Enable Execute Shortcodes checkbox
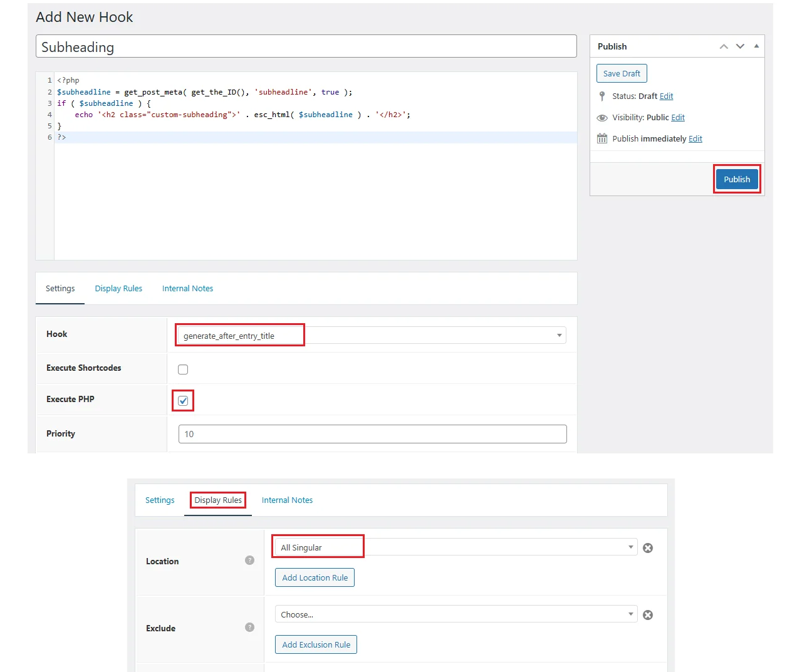Viewport: 802px width, 672px height. point(183,370)
